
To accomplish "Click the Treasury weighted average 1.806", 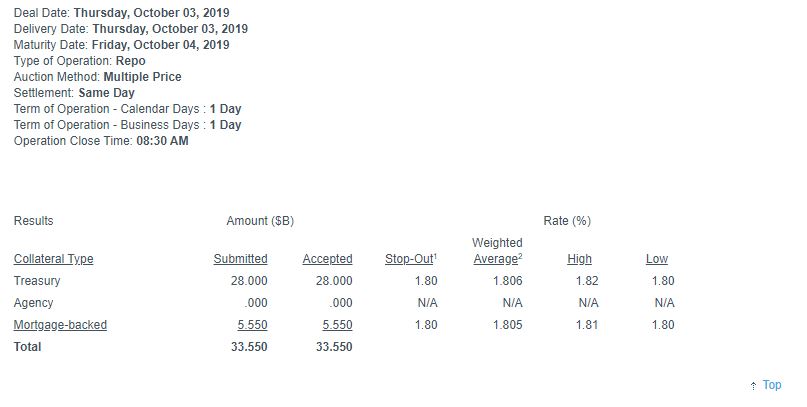I will [x=507, y=281].
